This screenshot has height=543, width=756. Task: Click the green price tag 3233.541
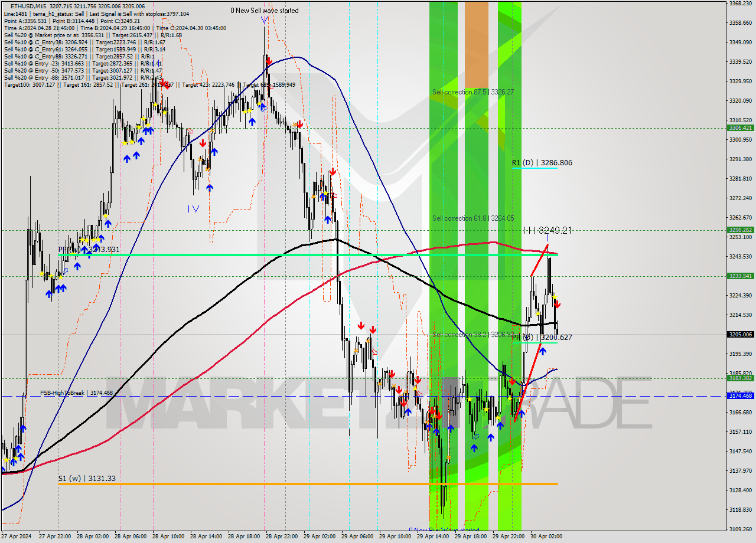tap(740, 276)
